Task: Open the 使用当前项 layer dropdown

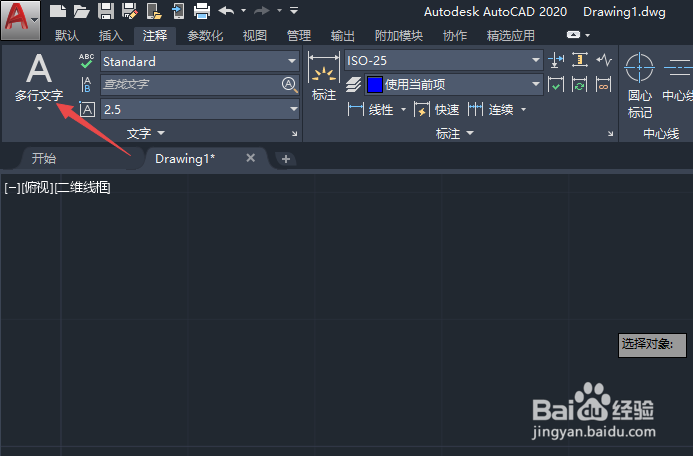Action: tap(453, 84)
